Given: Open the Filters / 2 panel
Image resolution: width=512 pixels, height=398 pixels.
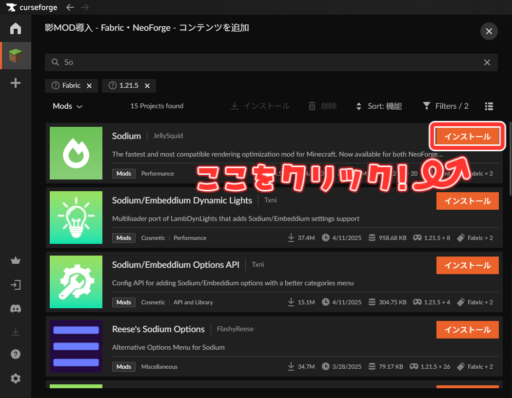Looking at the screenshot, I should click(445, 106).
